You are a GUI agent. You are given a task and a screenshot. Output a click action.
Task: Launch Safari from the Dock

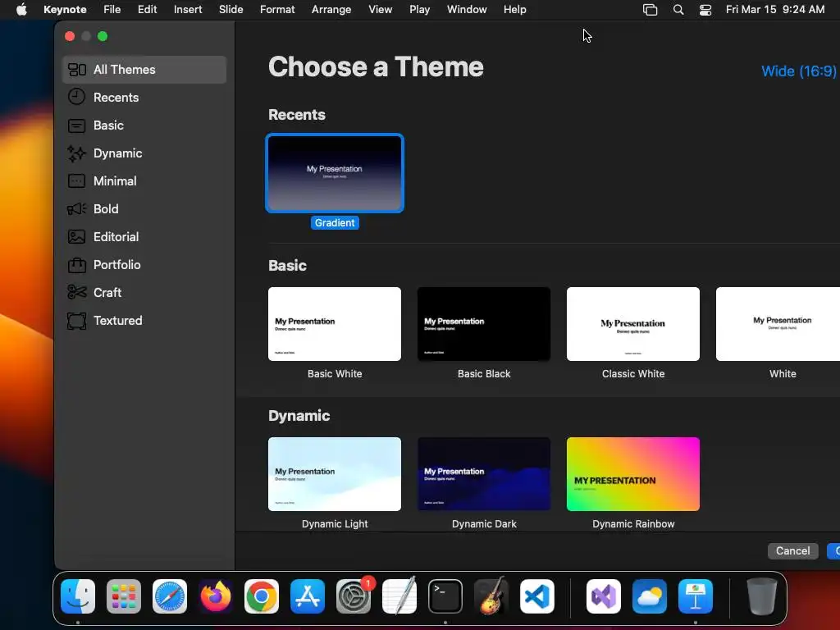coord(170,596)
